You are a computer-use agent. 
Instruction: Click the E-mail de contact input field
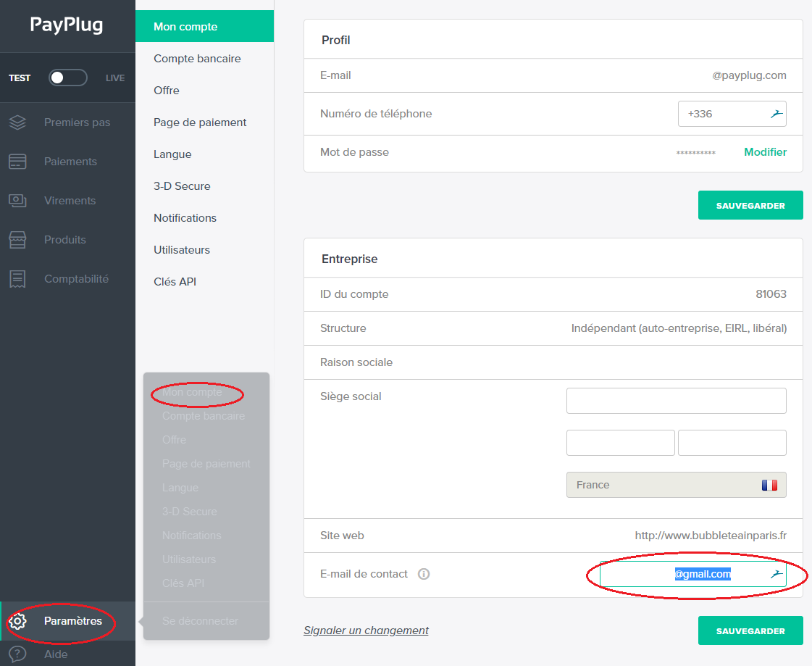(693, 574)
